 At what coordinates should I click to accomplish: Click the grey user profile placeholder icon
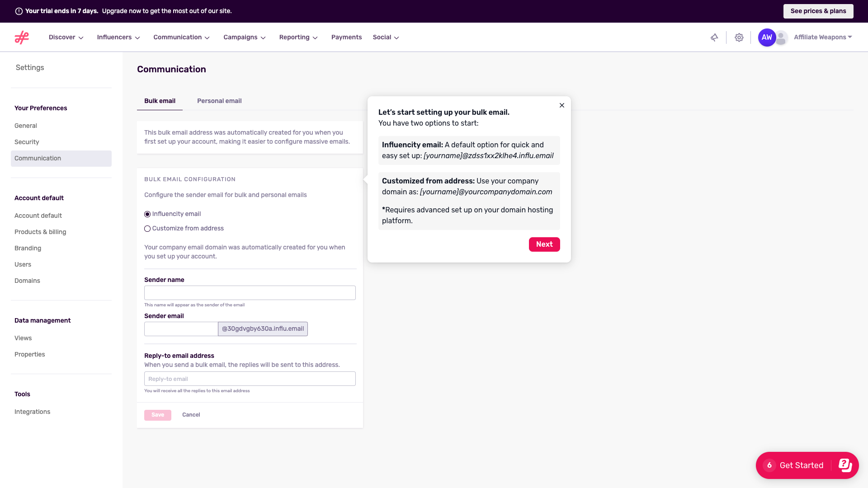[781, 38]
